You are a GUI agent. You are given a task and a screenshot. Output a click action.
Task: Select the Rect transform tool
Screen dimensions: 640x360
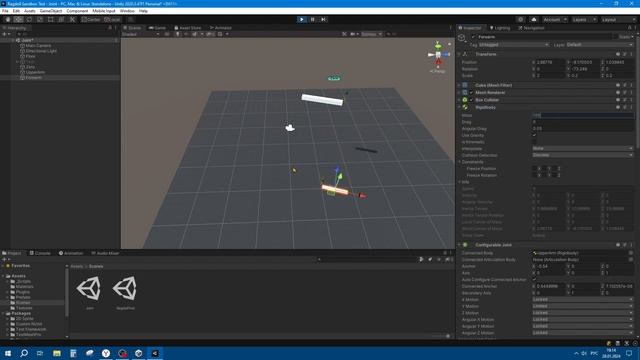pos(51,19)
